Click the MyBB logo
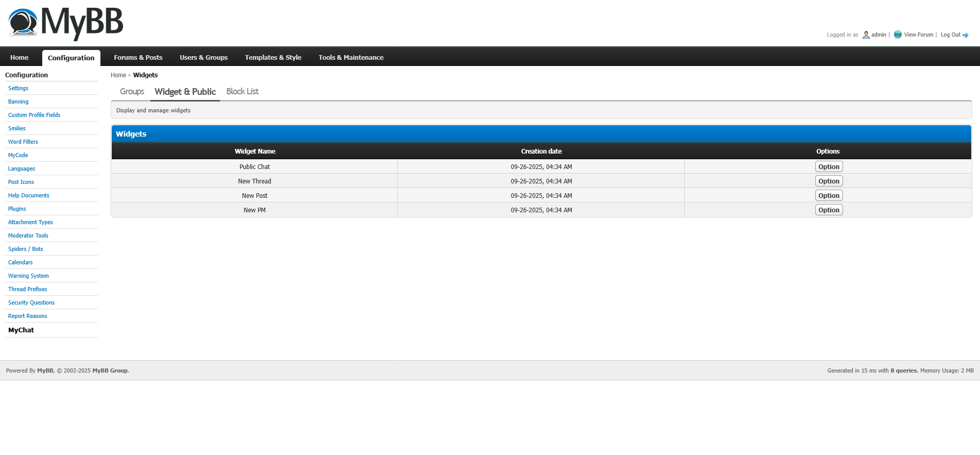 pyautogui.click(x=66, y=23)
